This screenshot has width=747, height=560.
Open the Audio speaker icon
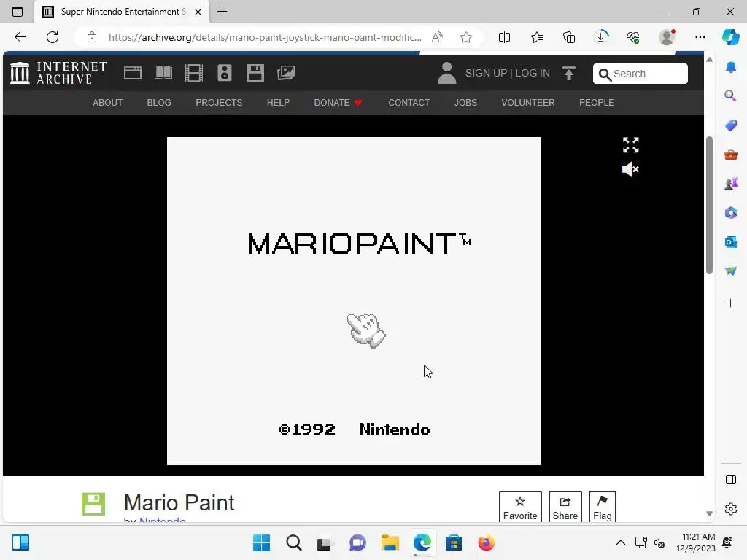(x=225, y=73)
